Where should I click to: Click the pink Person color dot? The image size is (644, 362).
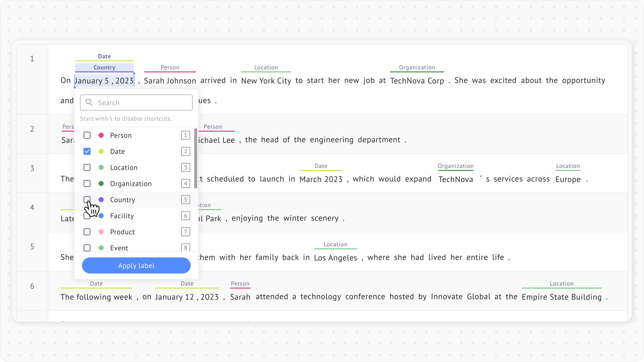tap(101, 135)
